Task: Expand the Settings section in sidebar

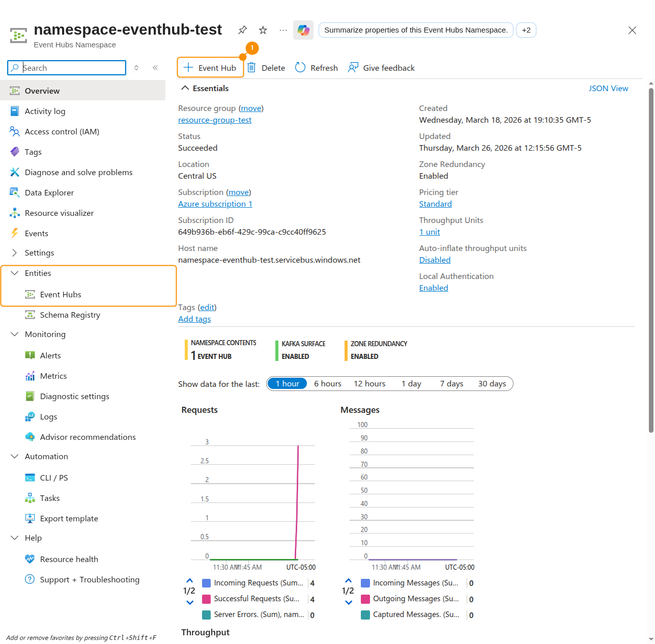Action: click(x=14, y=253)
